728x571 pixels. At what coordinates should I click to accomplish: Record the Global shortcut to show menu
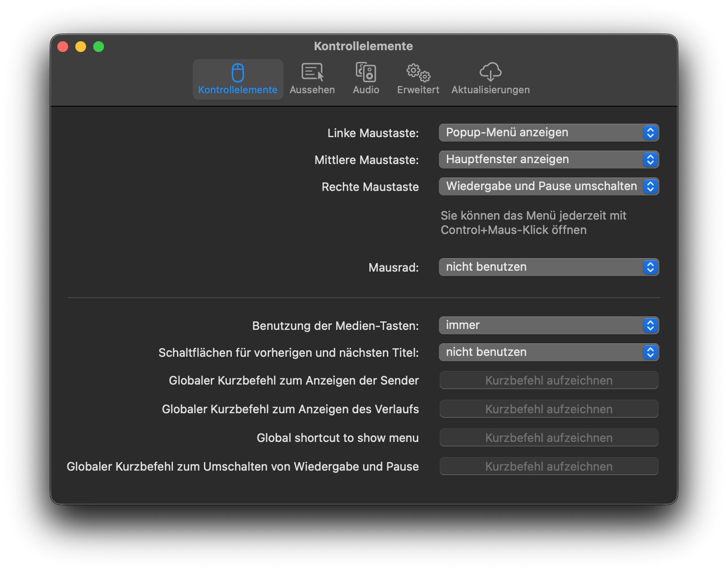coord(549,437)
